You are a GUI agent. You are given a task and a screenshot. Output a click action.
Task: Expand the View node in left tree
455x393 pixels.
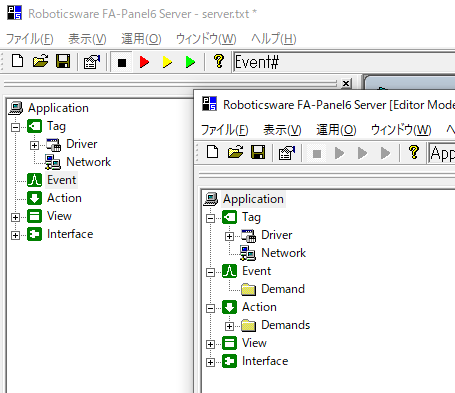click(15, 217)
